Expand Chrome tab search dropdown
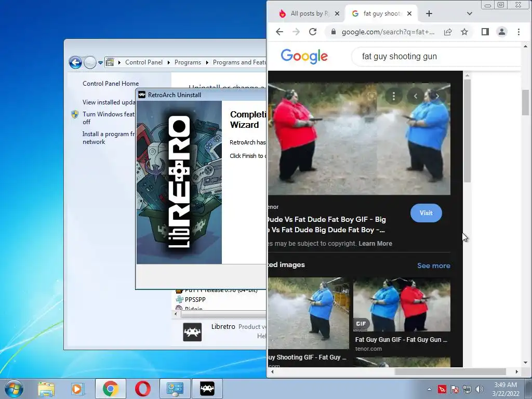The image size is (532, 399). [469, 14]
